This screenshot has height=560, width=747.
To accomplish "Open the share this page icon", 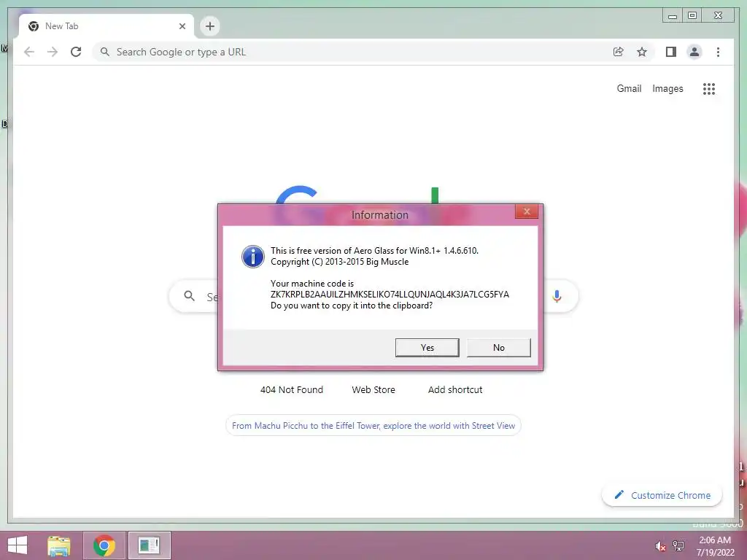I will (x=618, y=52).
